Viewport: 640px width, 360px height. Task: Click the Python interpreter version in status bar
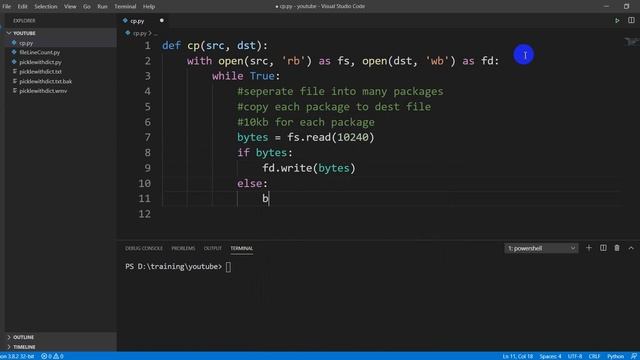click(x=17, y=356)
